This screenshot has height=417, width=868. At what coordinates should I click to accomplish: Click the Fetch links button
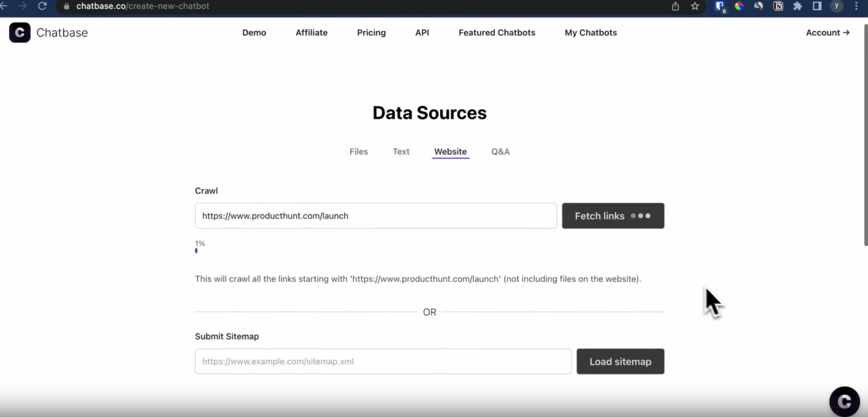613,216
